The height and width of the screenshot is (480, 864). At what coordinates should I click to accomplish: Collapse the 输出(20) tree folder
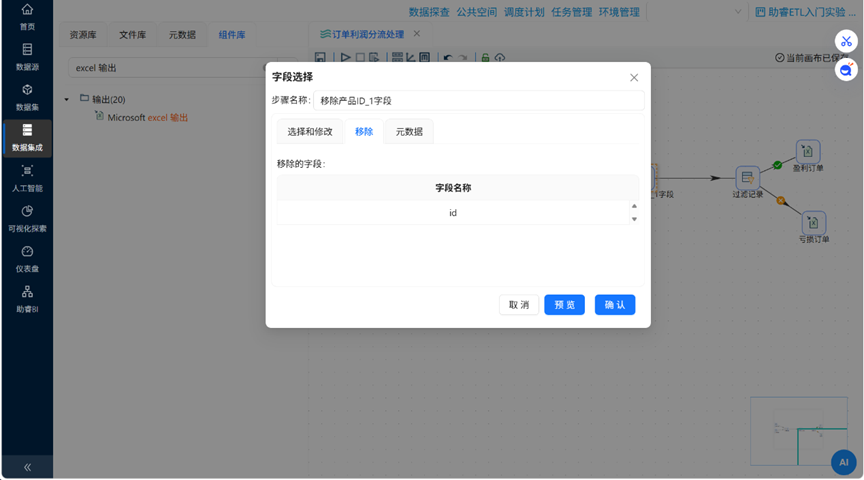67,100
